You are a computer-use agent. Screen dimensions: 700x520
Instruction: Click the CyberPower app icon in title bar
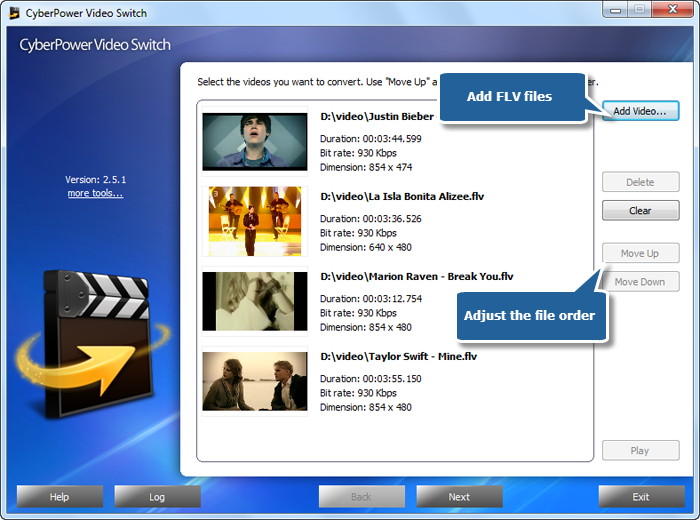pyautogui.click(x=15, y=13)
